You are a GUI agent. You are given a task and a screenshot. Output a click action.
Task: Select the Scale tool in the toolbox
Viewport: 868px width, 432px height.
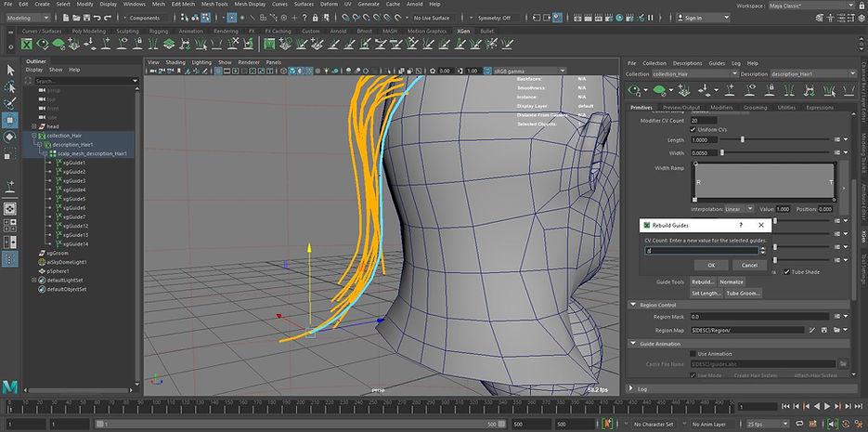click(10, 154)
